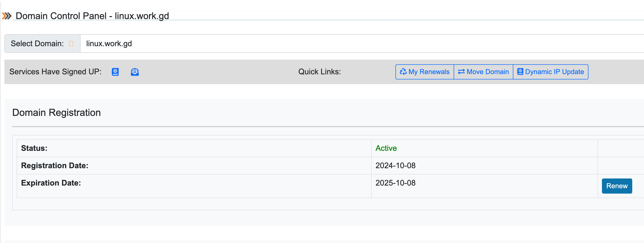
Task: Click the Move Domain button
Action: point(483,72)
